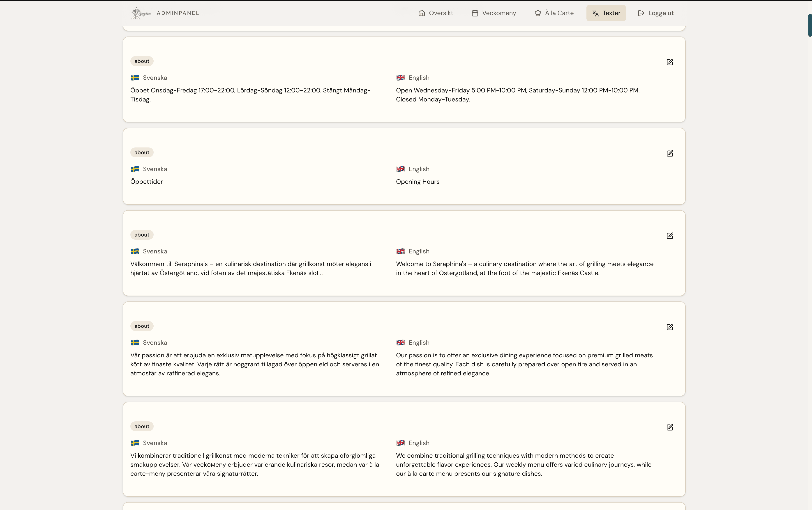812x510 pixels.
Task: Edit the opening hours schedule entry
Action: tap(670, 62)
